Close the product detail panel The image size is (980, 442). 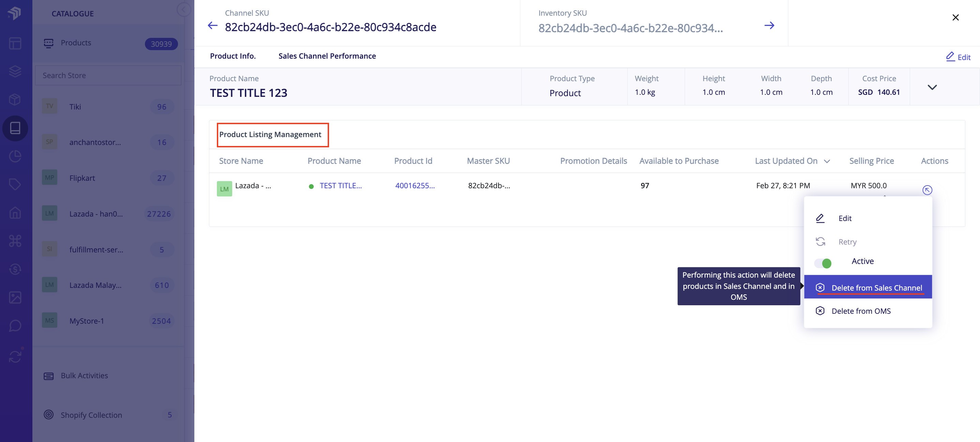click(955, 17)
